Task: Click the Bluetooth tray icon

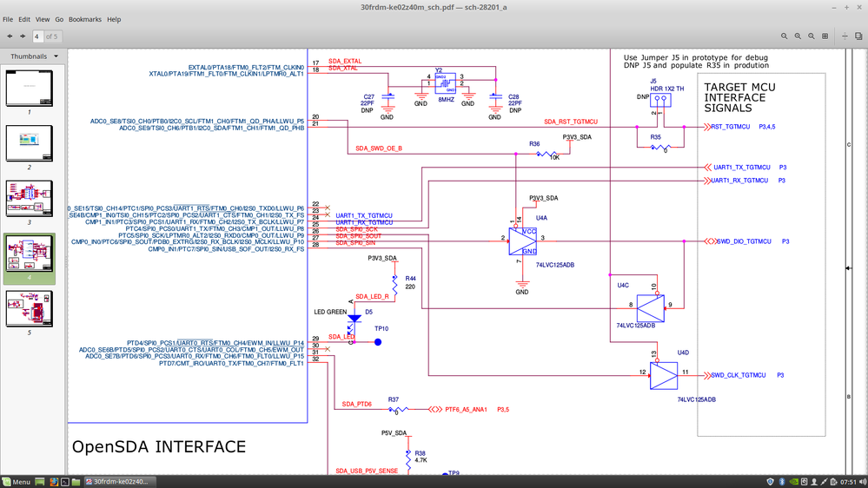Action: click(782, 482)
